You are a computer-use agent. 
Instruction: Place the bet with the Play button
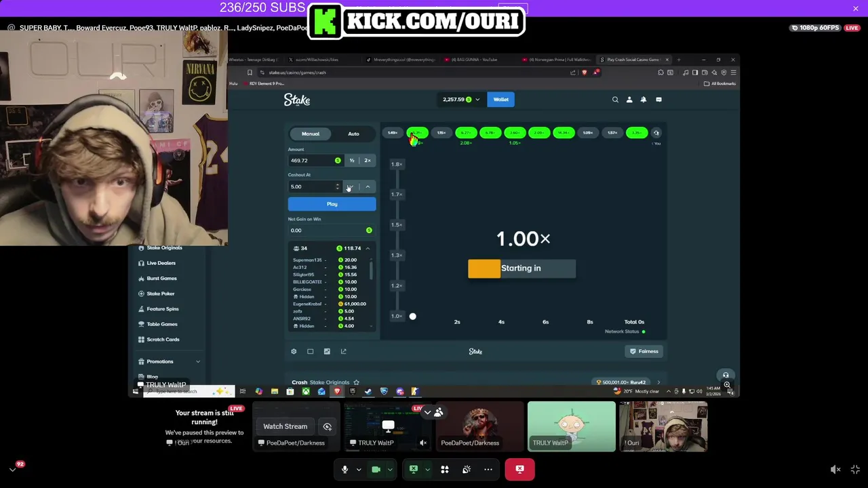(332, 204)
